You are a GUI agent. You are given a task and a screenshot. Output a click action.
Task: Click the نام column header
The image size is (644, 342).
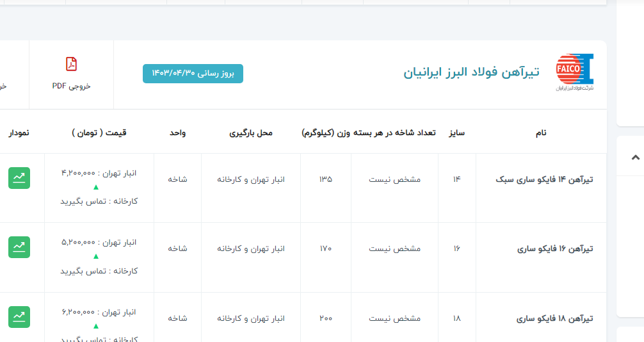click(541, 133)
